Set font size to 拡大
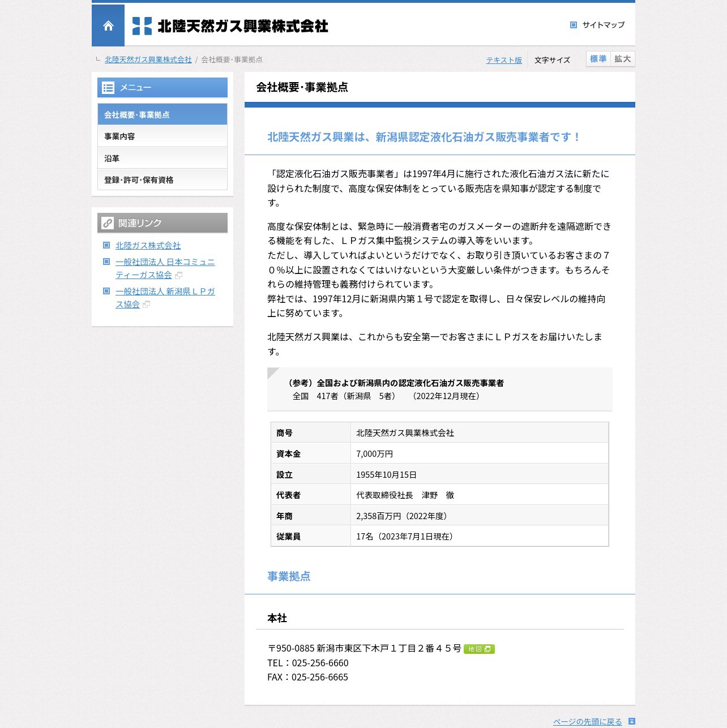The image size is (727, 728). 623,59
